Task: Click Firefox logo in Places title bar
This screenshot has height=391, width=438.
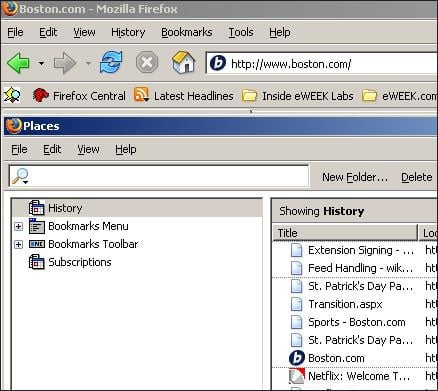Action: (x=13, y=126)
